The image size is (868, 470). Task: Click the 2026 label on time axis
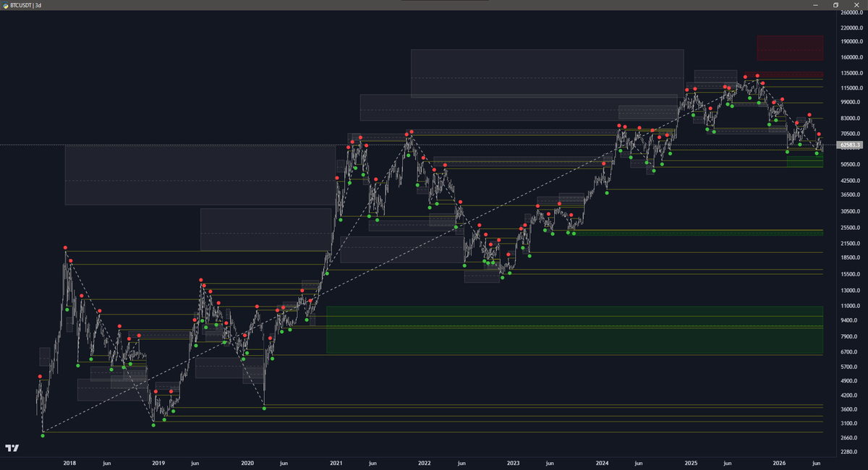pyautogui.click(x=779, y=463)
